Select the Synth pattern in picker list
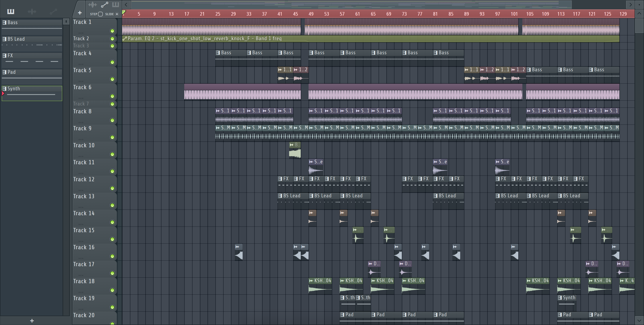The width and height of the screenshot is (644, 325). [x=32, y=93]
